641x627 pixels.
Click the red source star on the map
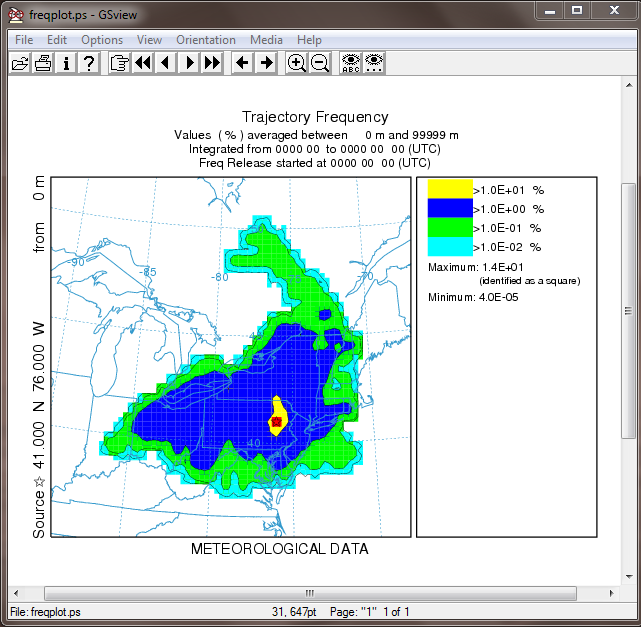(277, 421)
